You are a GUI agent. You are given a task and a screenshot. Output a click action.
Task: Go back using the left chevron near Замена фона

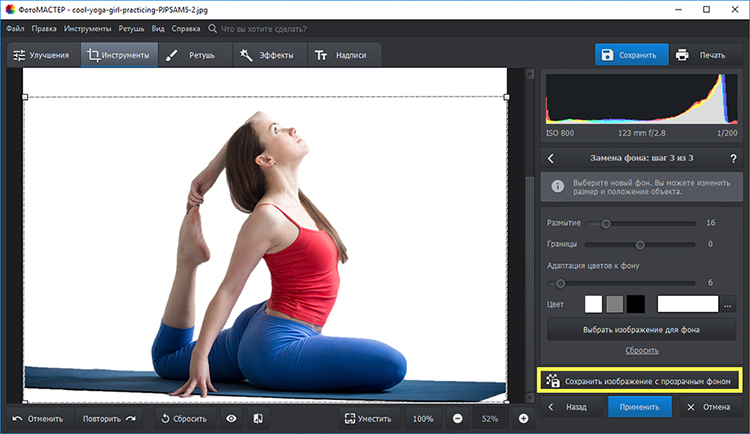[551, 158]
